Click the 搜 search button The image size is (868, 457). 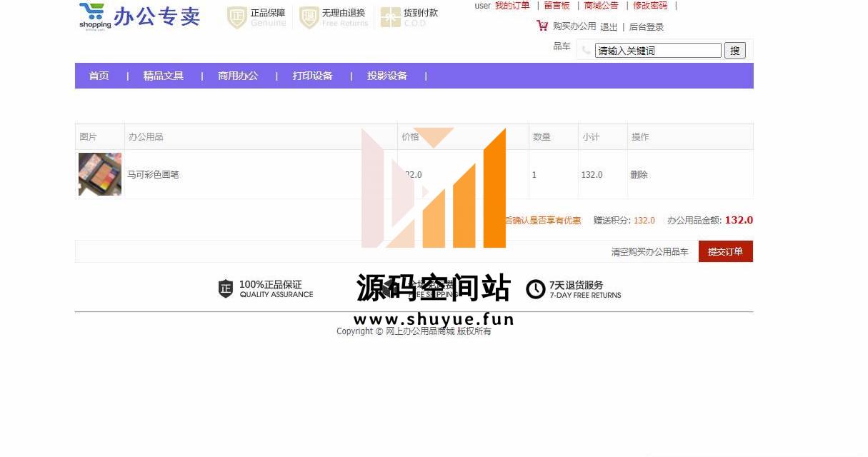click(x=735, y=51)
